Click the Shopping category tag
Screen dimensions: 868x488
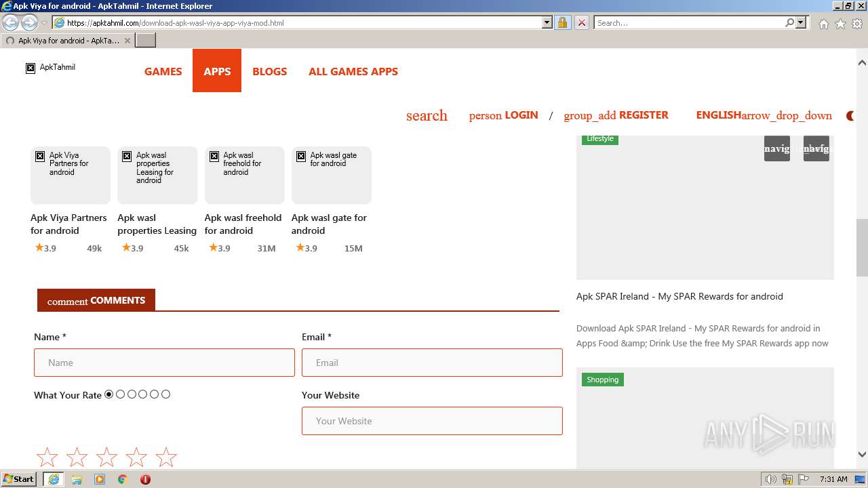click(x=602, y=380)
